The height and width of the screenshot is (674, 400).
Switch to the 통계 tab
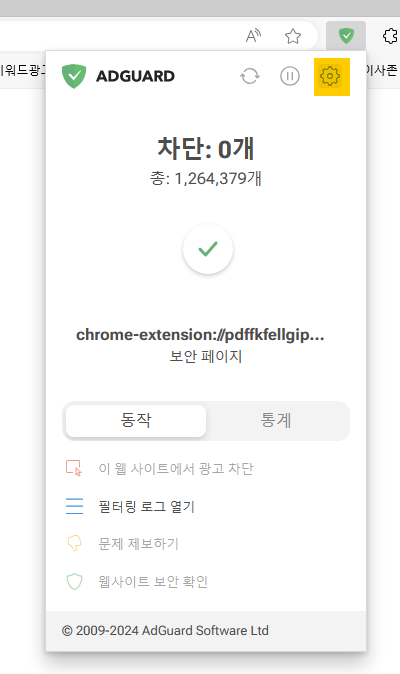tap(276, 420)
